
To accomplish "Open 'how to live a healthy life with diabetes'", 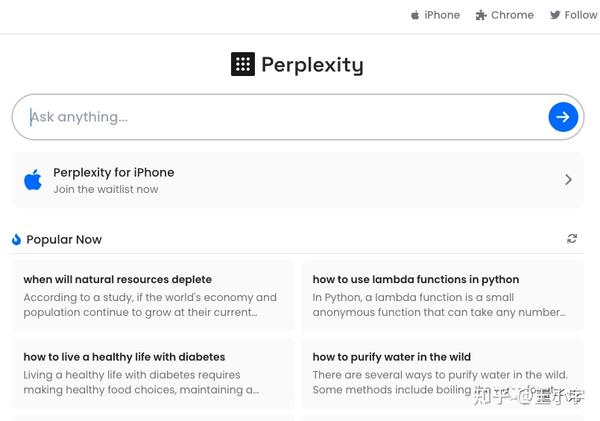I will (x=153, y=373).
